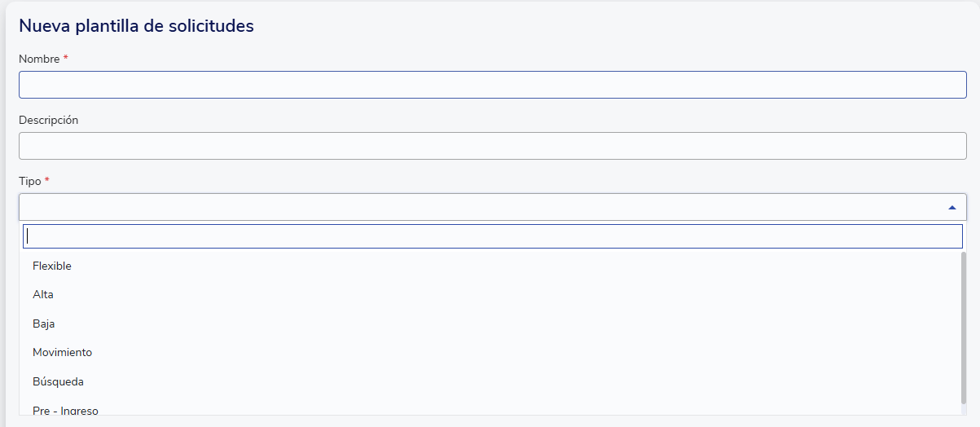Click the red asterisk beside Nombre
Image resolution: width=980 pixels, height=427 pixels.
click(65, 59)
